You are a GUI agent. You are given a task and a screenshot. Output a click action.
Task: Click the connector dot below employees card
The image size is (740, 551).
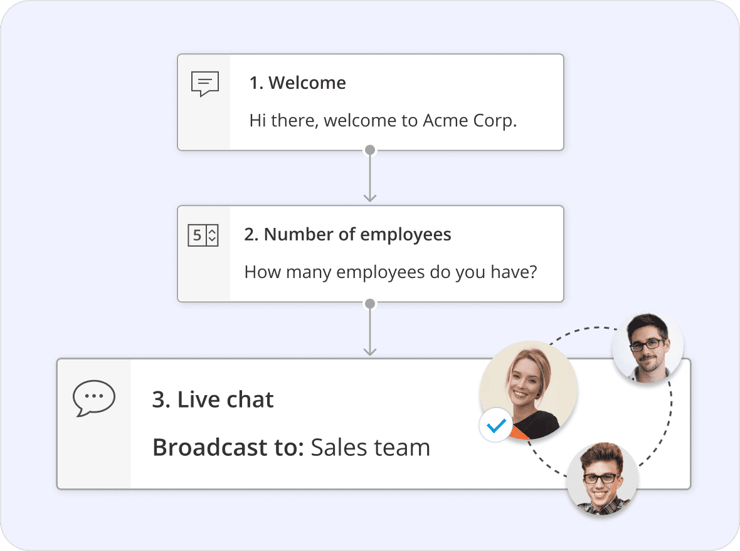370,303
